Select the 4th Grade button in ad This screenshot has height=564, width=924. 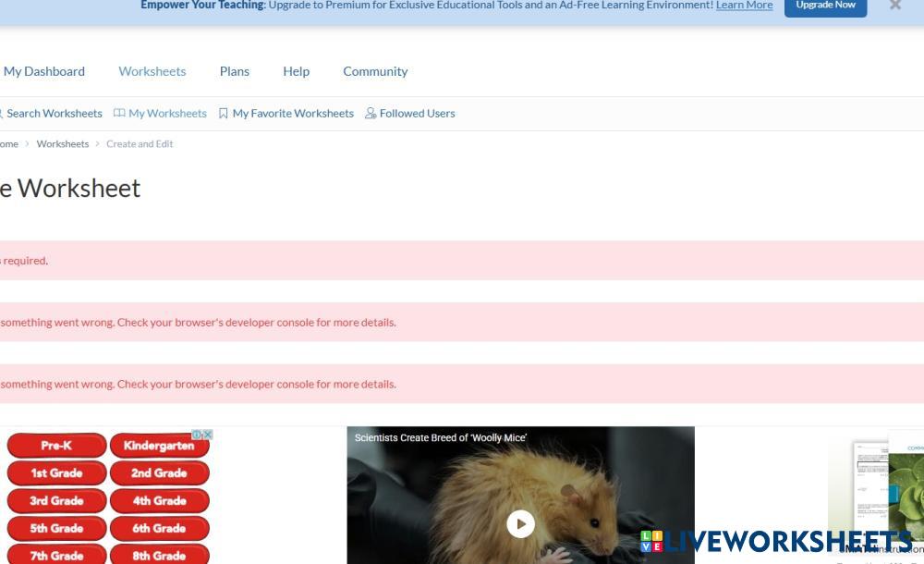click(159, 501)
